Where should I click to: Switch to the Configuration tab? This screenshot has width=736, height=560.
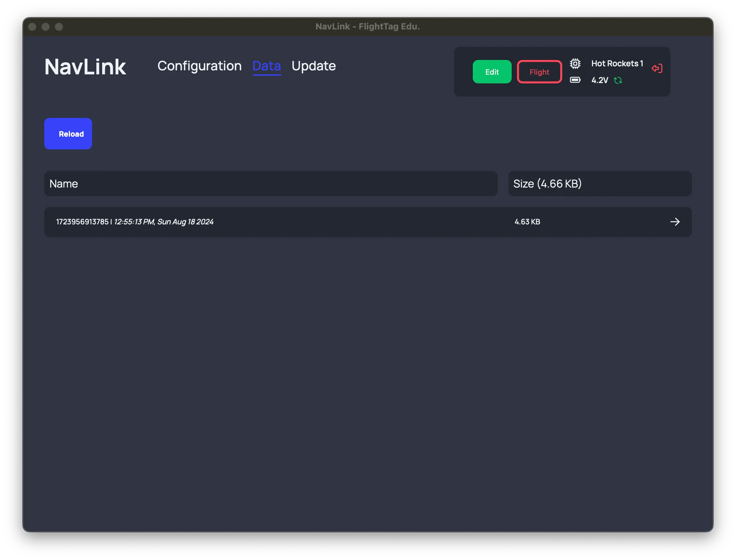(200, 66)
